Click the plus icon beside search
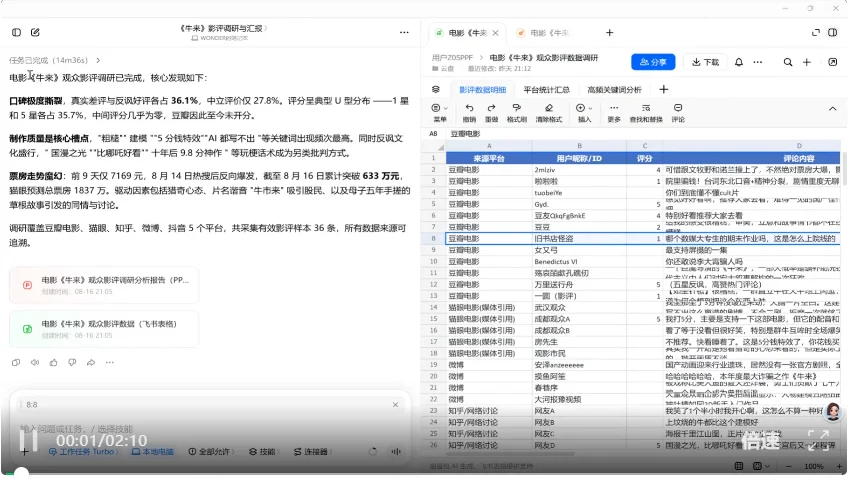Image resolution: width=848 pixels, height=479 pixels. [806, 62]
